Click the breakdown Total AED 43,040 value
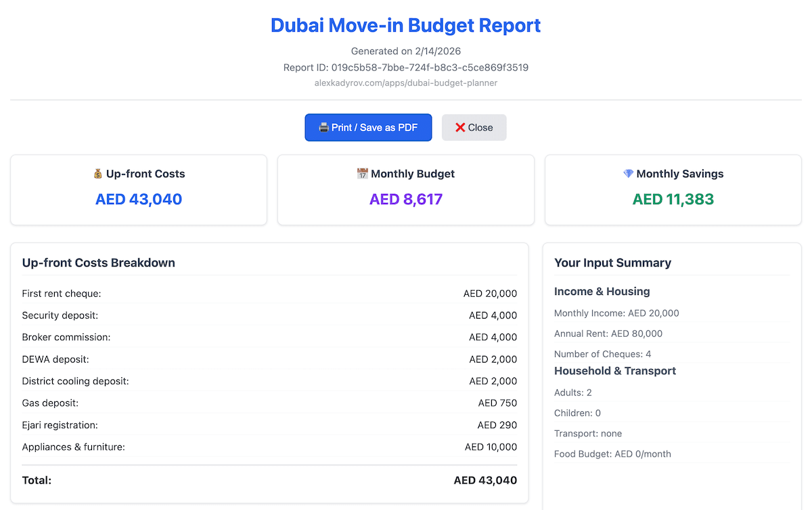Image resolution: width=812 pixels, height=510 pixels. (x=485, y=480)
